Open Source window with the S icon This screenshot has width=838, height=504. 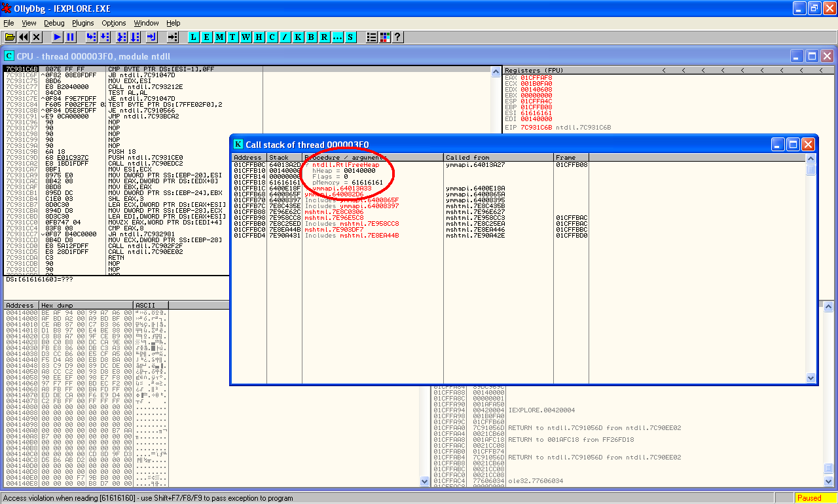click(x=350, y=37)
